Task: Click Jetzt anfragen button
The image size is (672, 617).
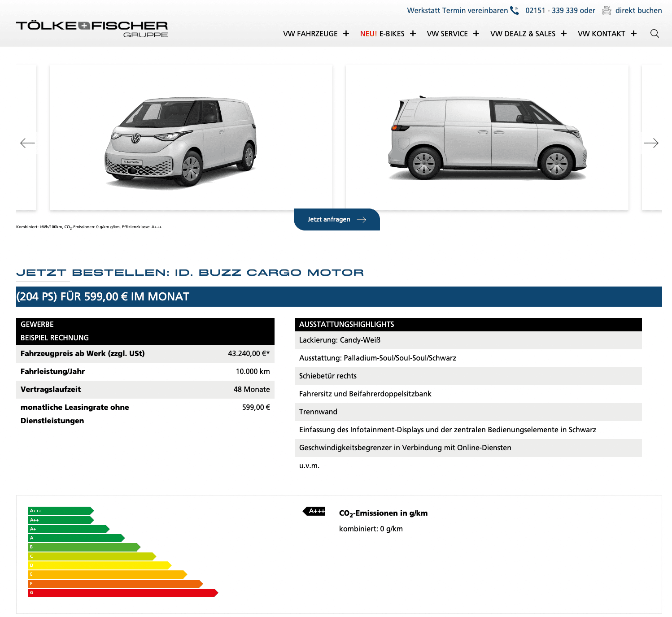Action: [337, 219]
